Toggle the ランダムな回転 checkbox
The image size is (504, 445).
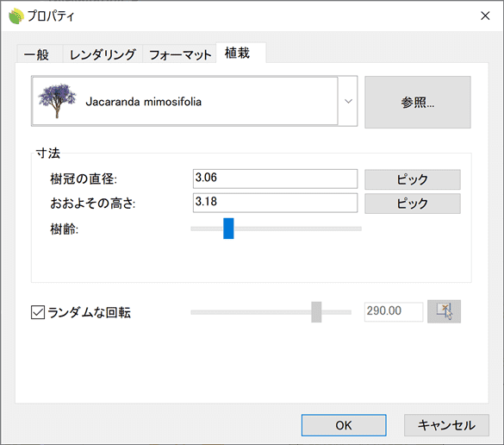tap(38, 312)
